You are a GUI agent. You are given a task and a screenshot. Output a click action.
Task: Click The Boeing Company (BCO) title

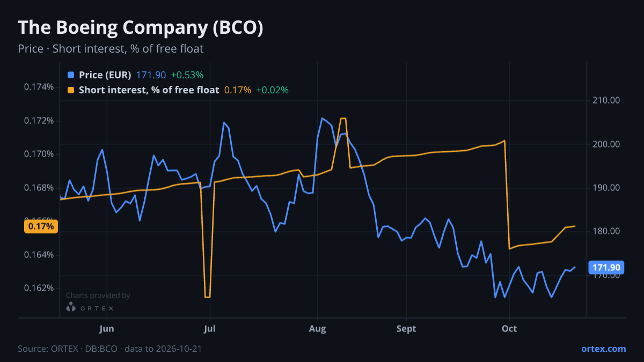coord(141,28)
